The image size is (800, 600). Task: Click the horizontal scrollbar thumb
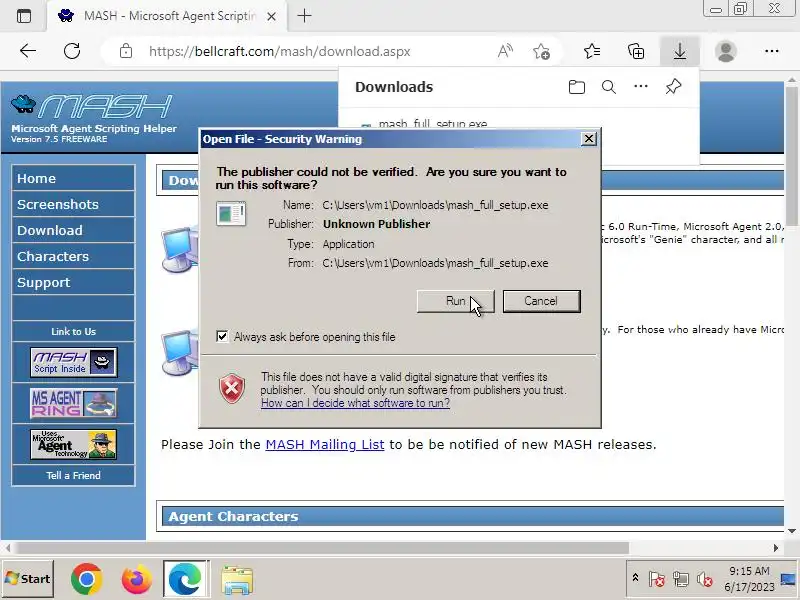322,548
